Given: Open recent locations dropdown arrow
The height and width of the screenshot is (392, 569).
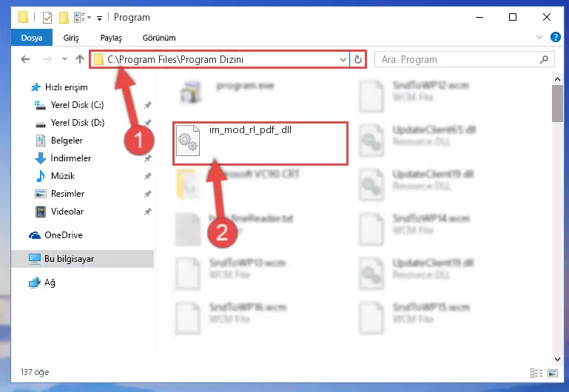Looking at the screenshot, I should point(64,58).
